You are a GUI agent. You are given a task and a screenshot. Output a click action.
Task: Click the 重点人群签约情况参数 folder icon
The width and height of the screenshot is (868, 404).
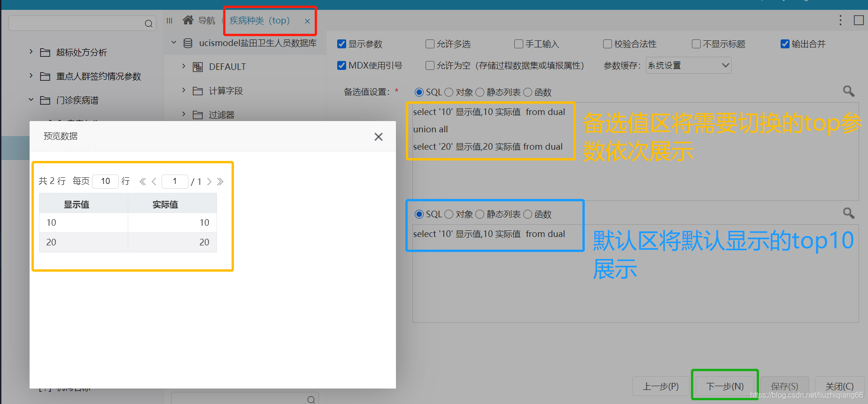click(45, 76)
